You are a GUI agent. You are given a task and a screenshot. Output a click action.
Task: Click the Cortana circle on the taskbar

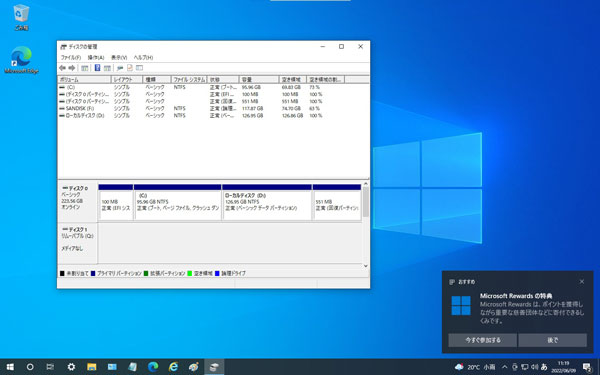pyautogui.click(x=30, y=367)
